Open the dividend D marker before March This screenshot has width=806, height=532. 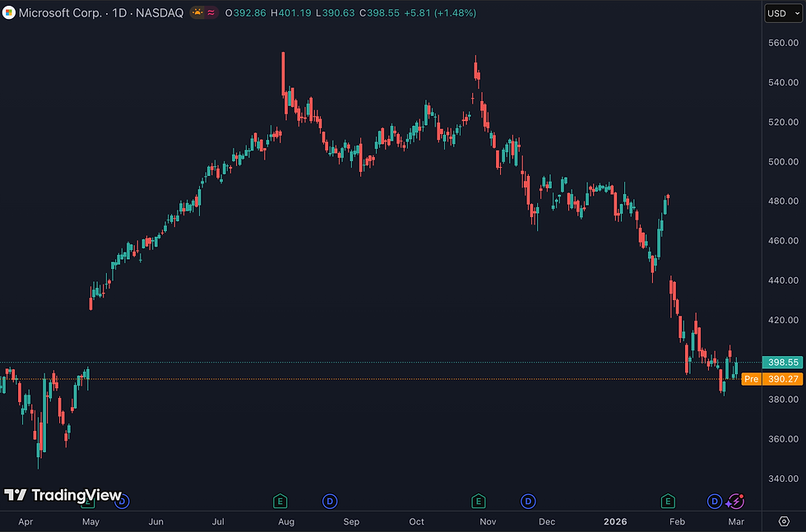[x=715, y=501]
